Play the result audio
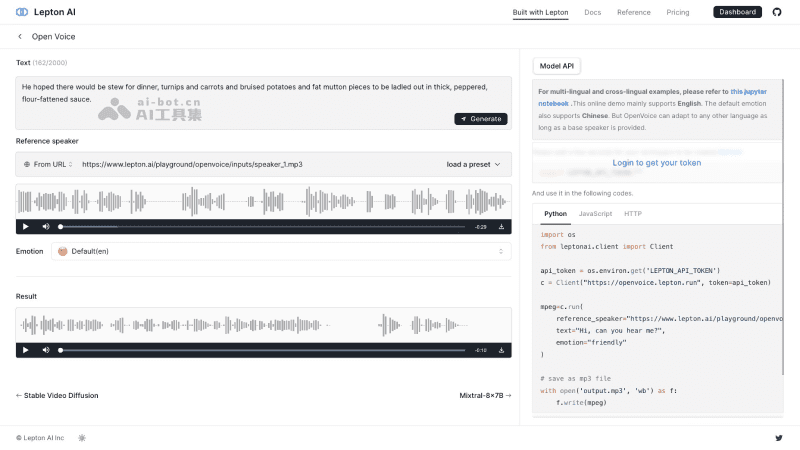The height and width of the screenshot is (450, 800). (26, 350)
